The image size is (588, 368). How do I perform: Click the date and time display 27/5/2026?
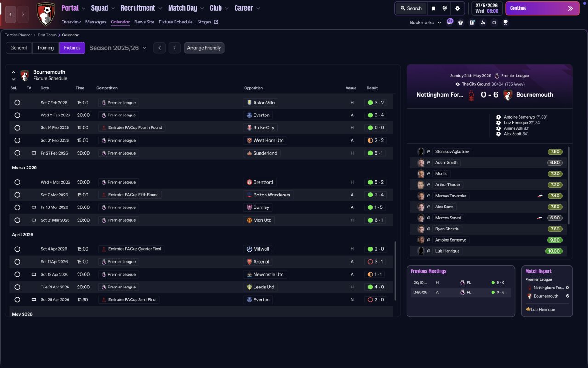coord(486,8)
